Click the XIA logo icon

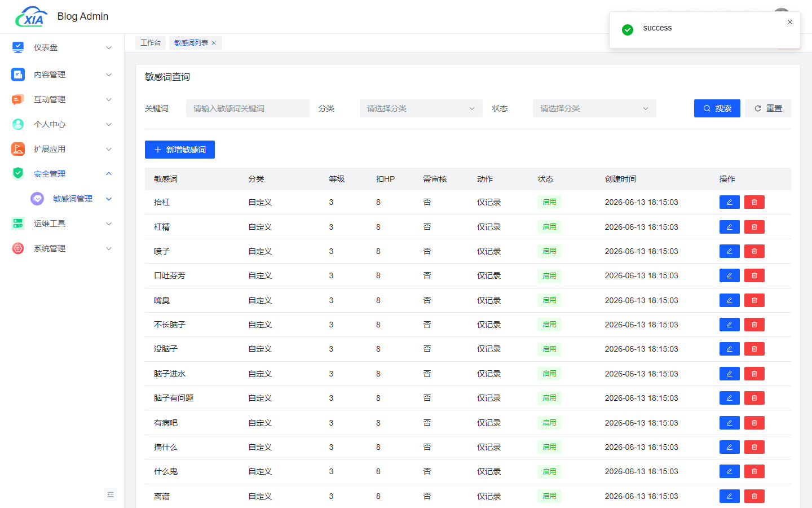32,17
